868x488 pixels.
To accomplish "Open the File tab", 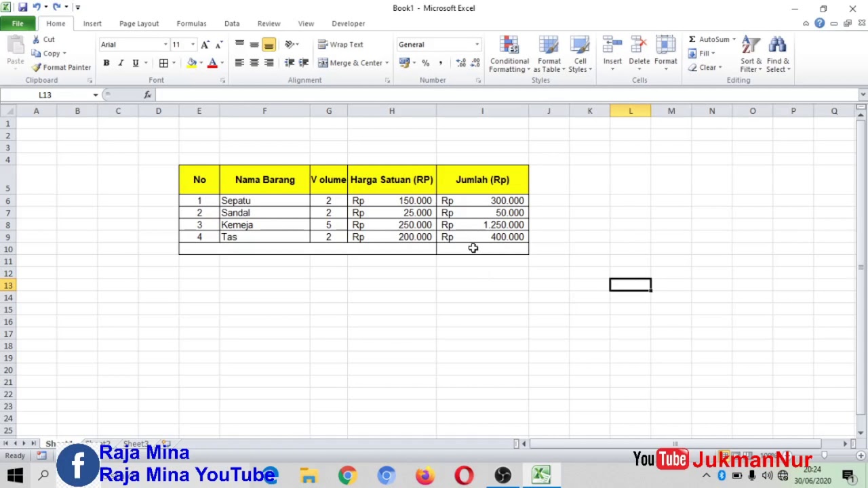I will pos(18,24).
